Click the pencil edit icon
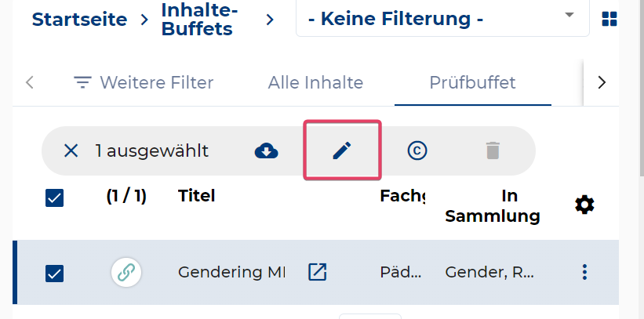Image resolution: width=644 pixels, height=319 pixels. (342, 150)
